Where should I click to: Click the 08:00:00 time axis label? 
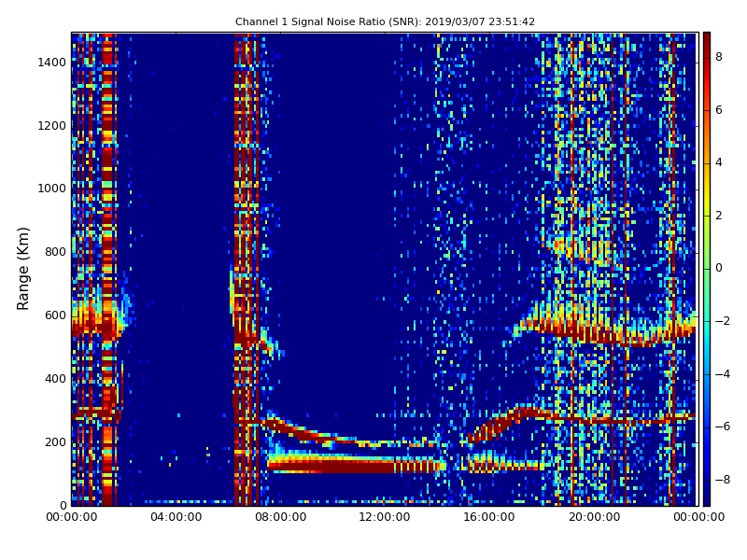pyautogui.click(x=281, y=517)
